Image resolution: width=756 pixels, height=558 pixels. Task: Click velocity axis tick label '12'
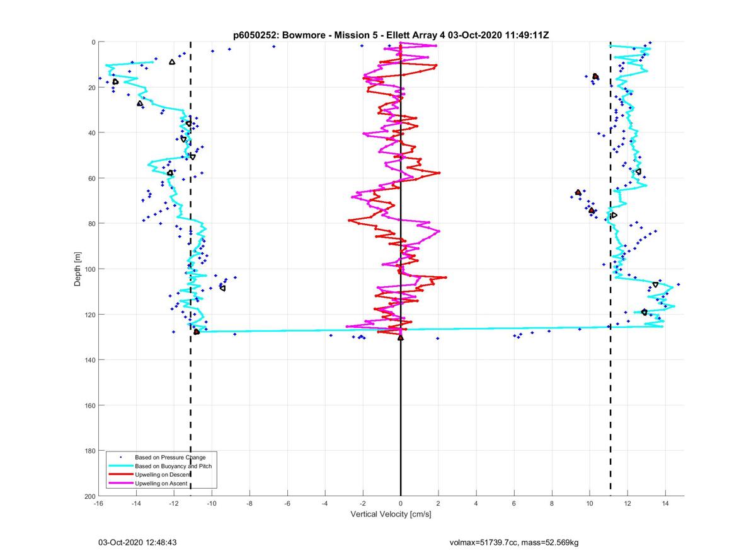tap(627, 504)
